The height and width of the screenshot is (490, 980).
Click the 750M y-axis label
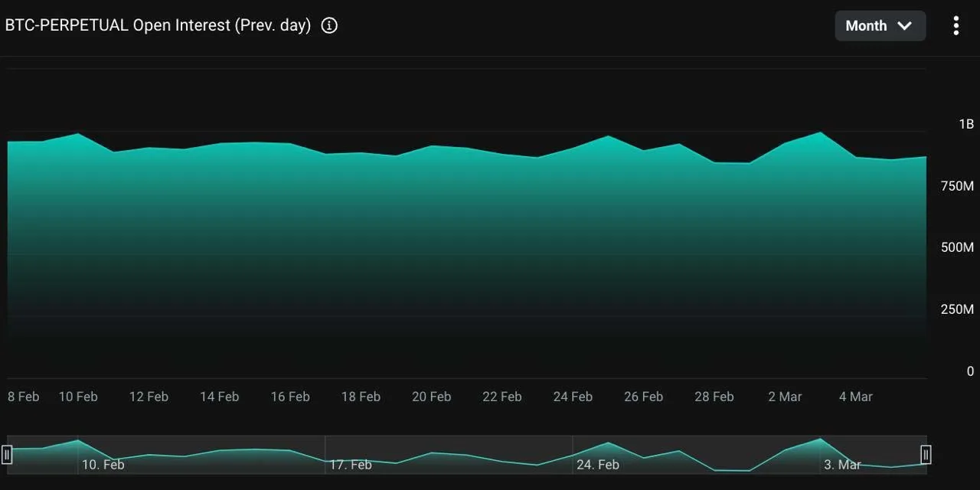tap(957, 186)
